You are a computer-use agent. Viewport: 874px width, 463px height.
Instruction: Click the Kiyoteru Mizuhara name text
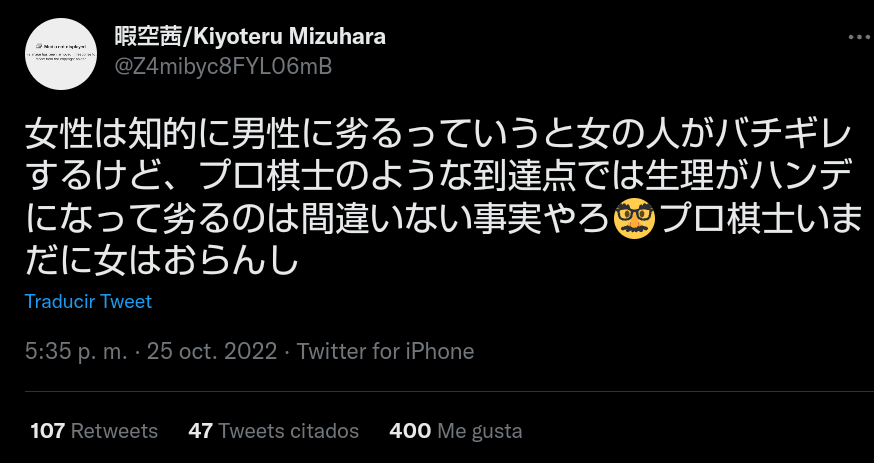coord(285,37)
